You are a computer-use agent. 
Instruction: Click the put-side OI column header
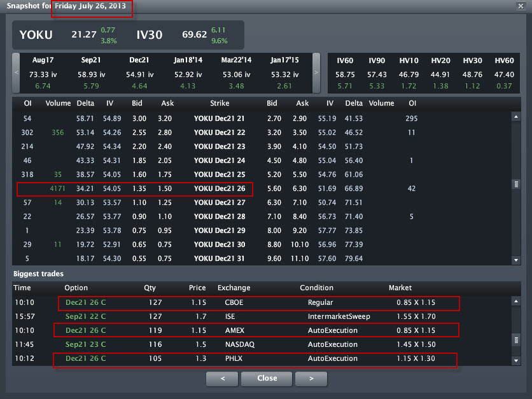(x=412, y=103)
